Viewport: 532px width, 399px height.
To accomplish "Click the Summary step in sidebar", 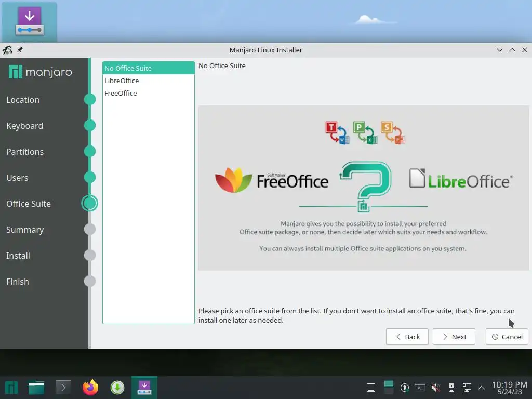I will click(25, 230).
